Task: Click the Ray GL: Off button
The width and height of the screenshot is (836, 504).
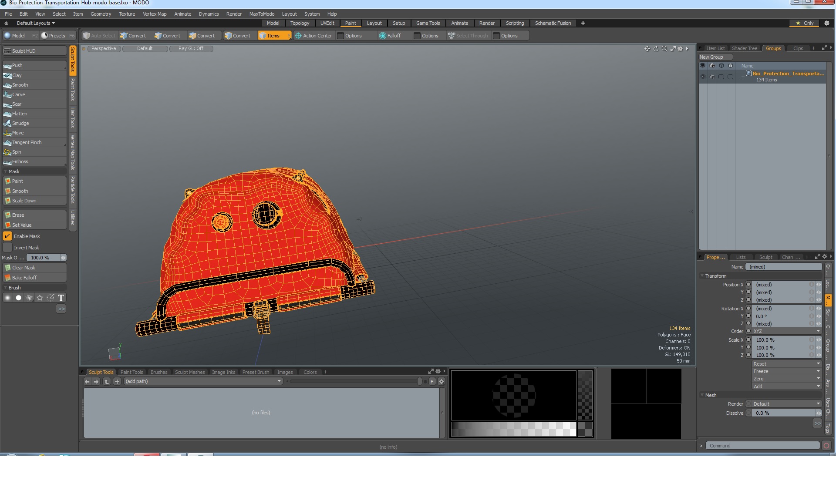Action: pyautogui.click(x=191, y=49)
